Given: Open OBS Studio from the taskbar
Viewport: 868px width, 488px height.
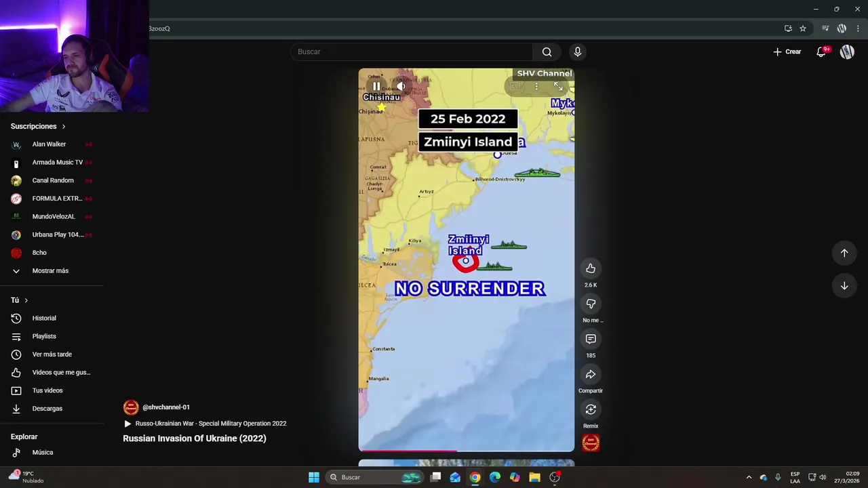Looking at the screenshot, I should click(x=555, y=477).
